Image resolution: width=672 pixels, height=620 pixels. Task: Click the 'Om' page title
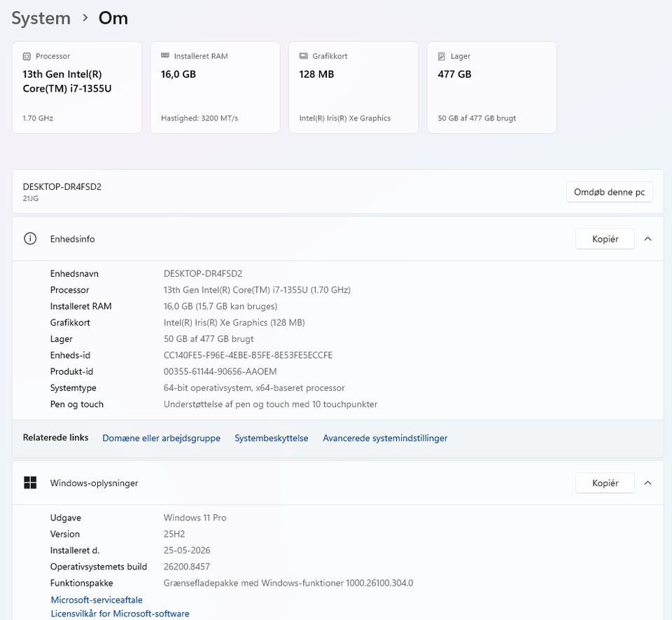tap(113, 18)
